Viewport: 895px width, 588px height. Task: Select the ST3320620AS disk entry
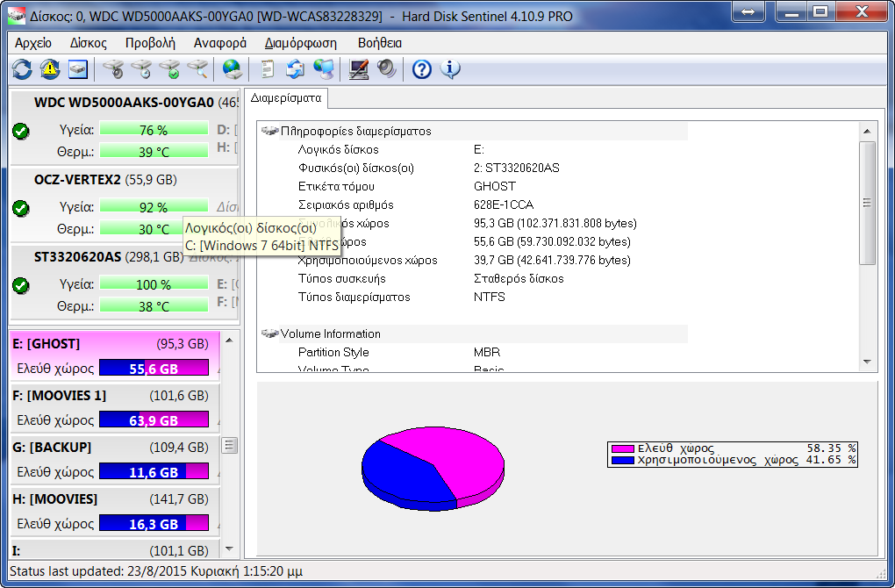125,282
